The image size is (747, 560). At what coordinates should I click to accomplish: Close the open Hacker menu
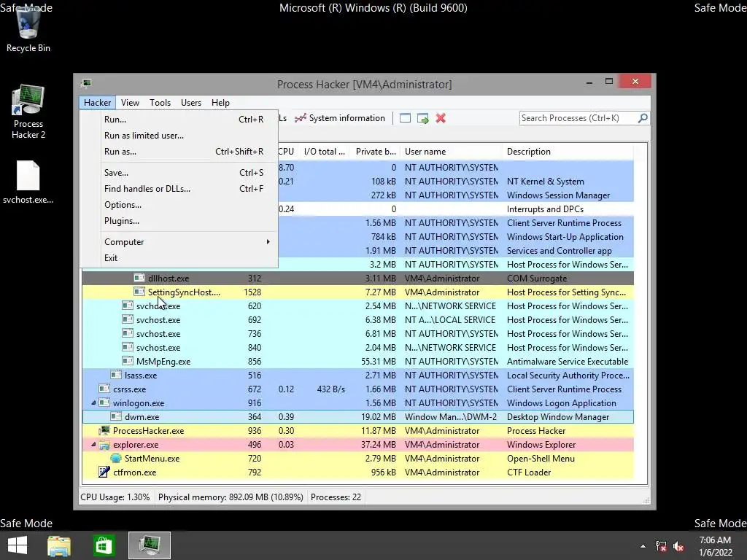[x=97, y=103]
